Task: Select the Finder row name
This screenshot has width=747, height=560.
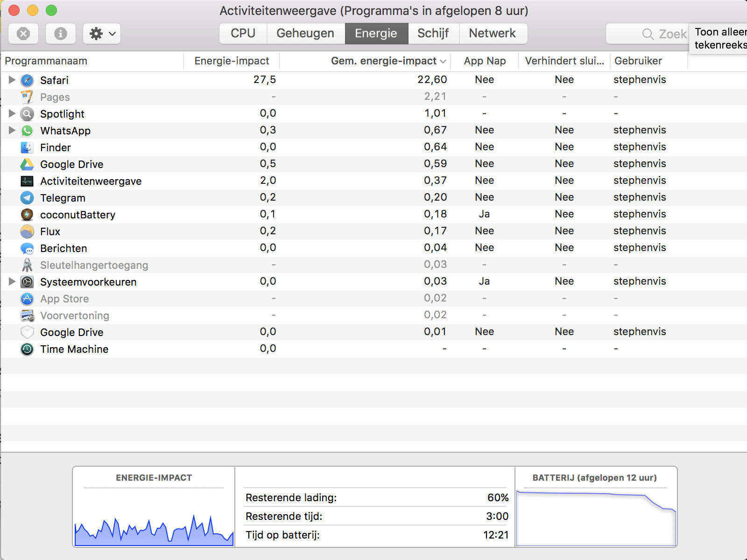Action: (x=56, y=147)
